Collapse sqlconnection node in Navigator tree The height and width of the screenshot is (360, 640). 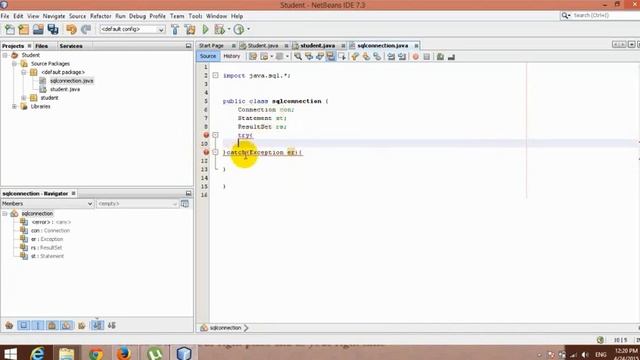click(x=5, y=213)
